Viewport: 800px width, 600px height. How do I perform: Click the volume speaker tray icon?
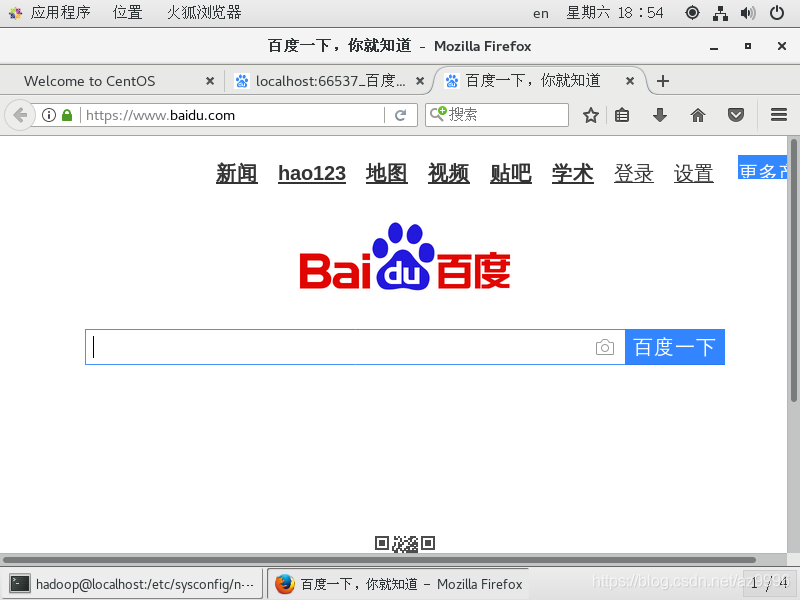click(x=748, y=13)
